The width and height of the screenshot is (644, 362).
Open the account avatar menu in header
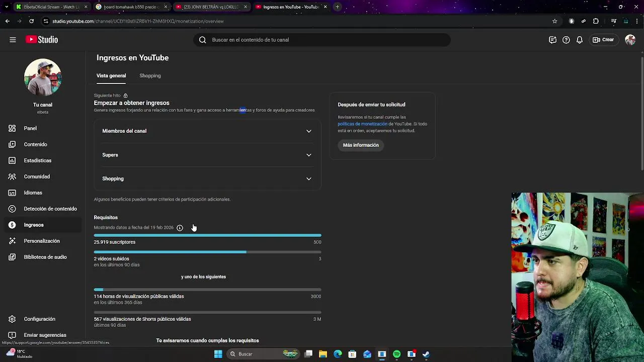tap(630, 40)
